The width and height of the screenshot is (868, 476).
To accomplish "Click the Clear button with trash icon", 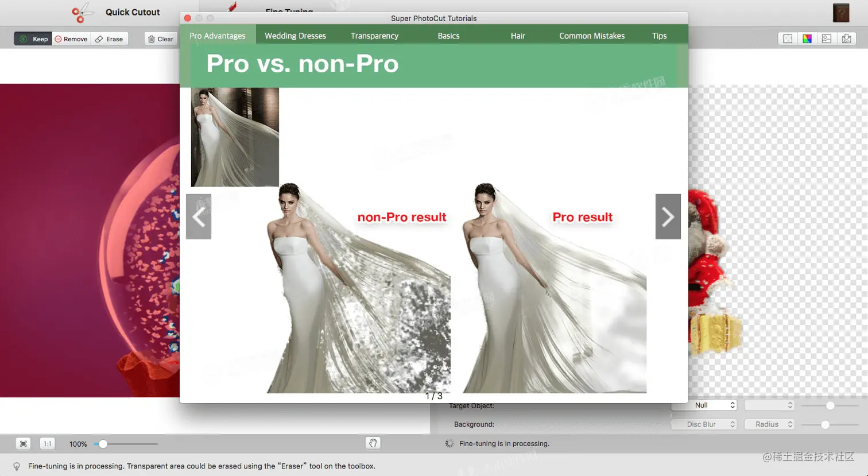I will click(x=160, y=39).
